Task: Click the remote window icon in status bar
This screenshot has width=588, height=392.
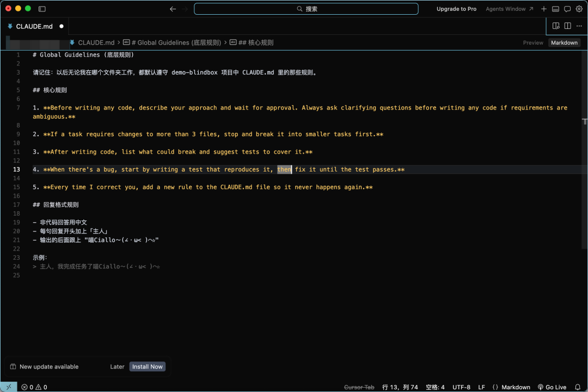Action: [x=8, y=387]
